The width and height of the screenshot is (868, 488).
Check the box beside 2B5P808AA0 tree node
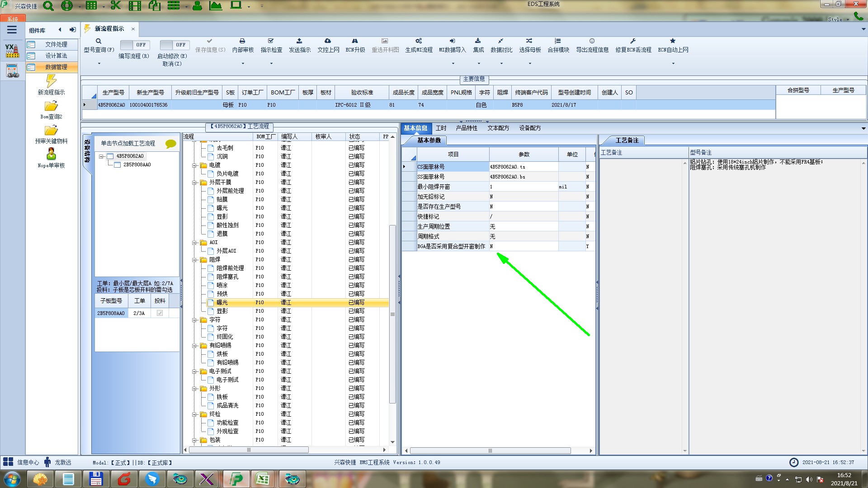[x=117, y=165]
